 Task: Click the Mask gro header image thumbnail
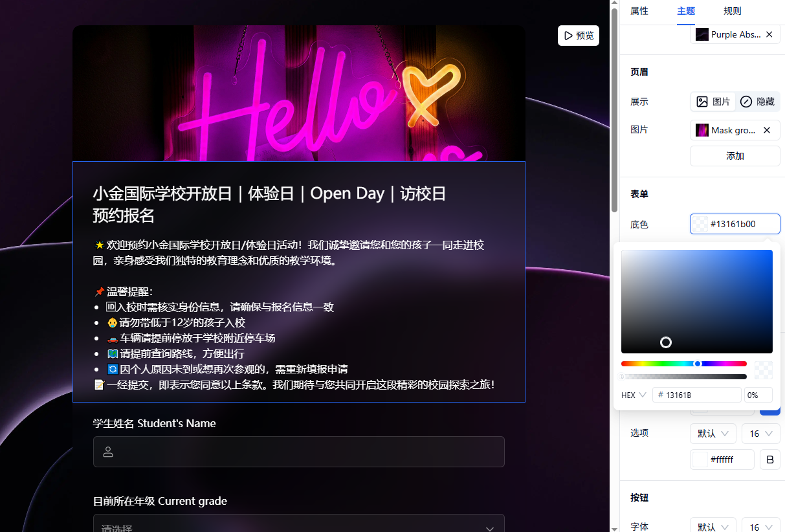point(702,130)
